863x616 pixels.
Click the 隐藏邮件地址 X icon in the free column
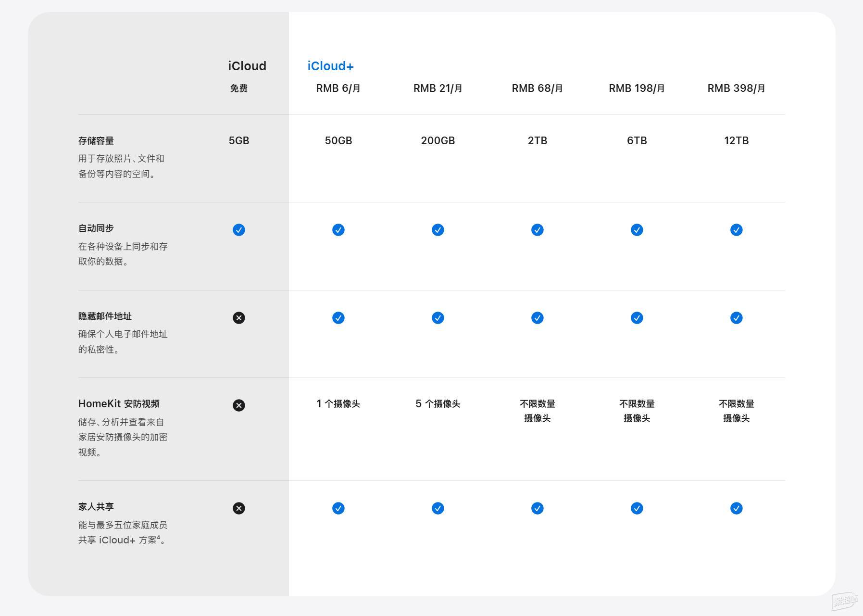[239, 318]
